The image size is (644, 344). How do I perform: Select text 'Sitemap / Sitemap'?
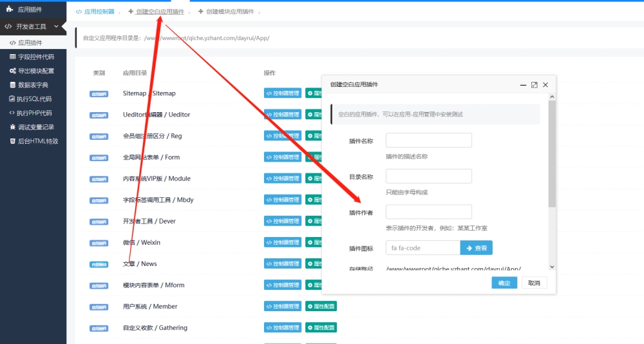click(x=149, y=93)
